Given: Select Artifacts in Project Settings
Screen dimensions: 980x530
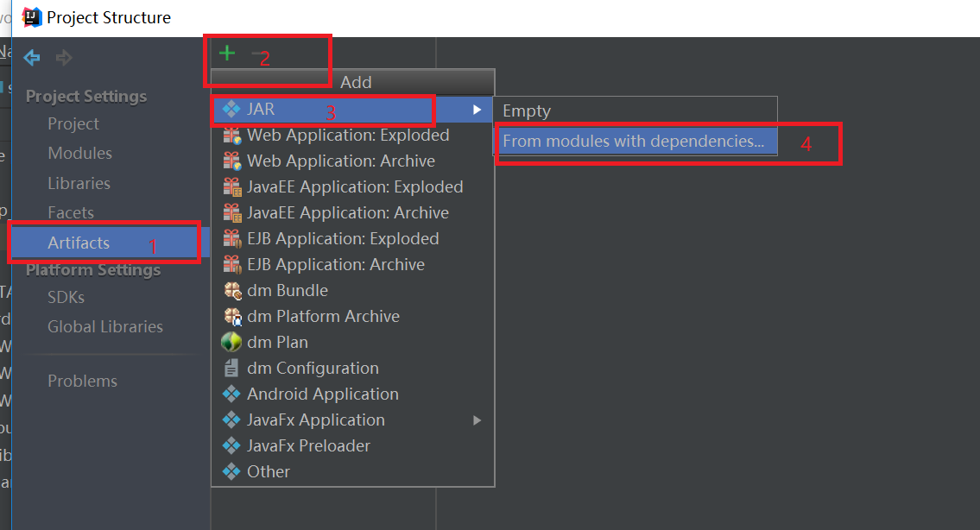Looking at the screenshot, I should point(79,243).
